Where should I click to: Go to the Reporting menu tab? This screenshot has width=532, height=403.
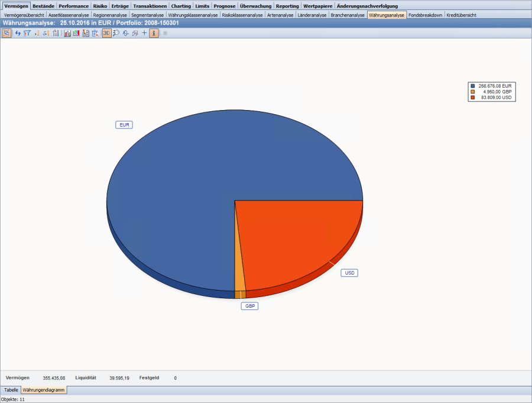287,6
